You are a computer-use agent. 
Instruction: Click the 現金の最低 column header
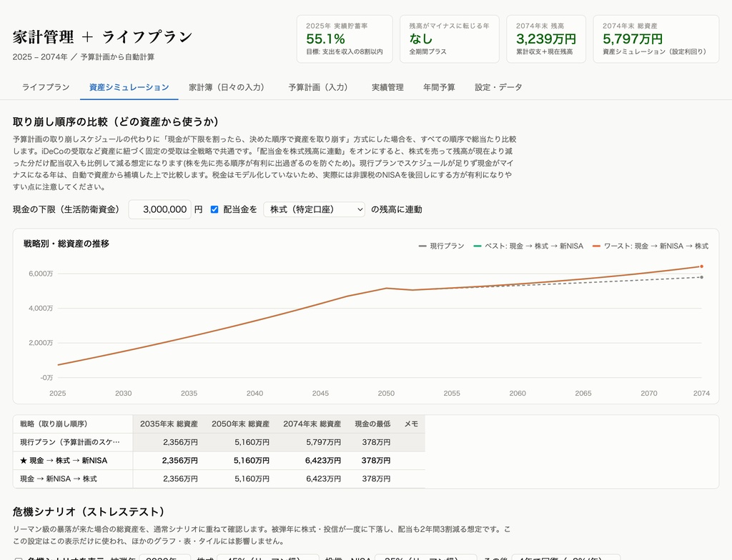[372, 424]
